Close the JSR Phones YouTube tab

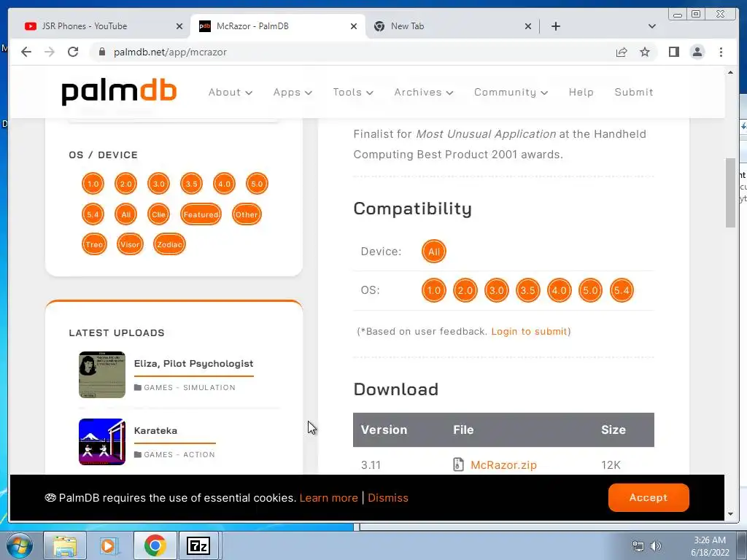pos(179,26)
